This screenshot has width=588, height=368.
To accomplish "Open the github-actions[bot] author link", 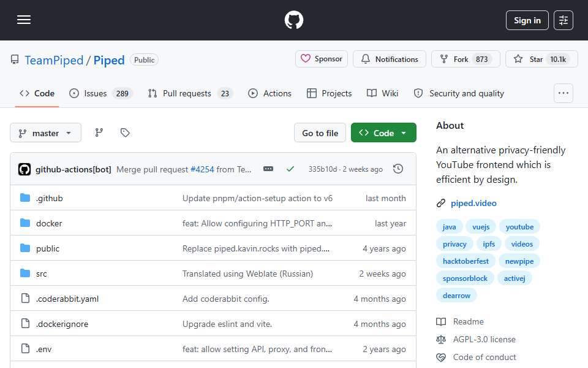I will pyautogui.click(x=73, y=169).
